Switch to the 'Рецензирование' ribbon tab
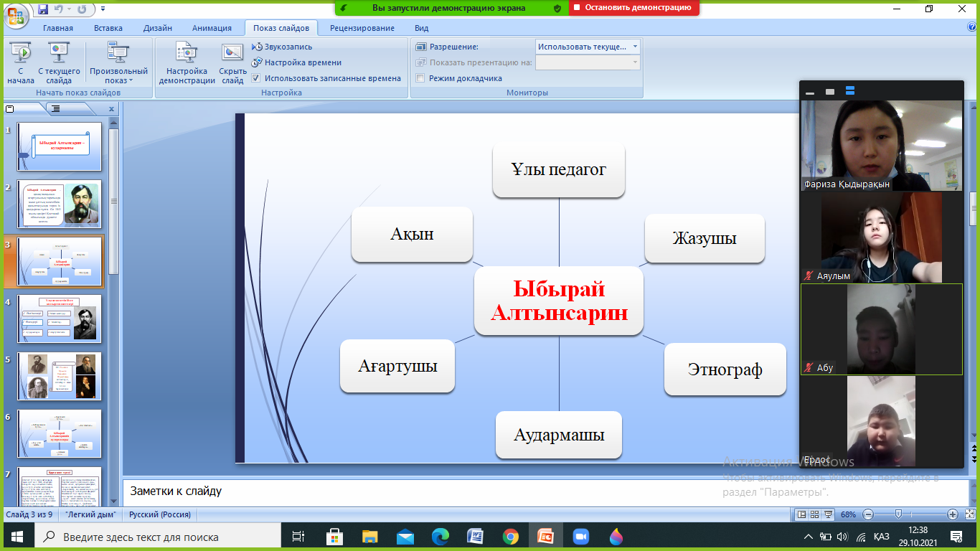This screenshot has width=980, height=551. (362, 28)
